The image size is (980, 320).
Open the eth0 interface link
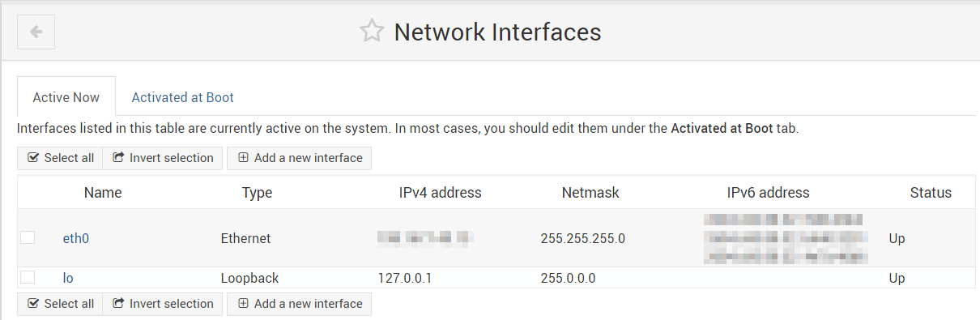pos(76,238)
